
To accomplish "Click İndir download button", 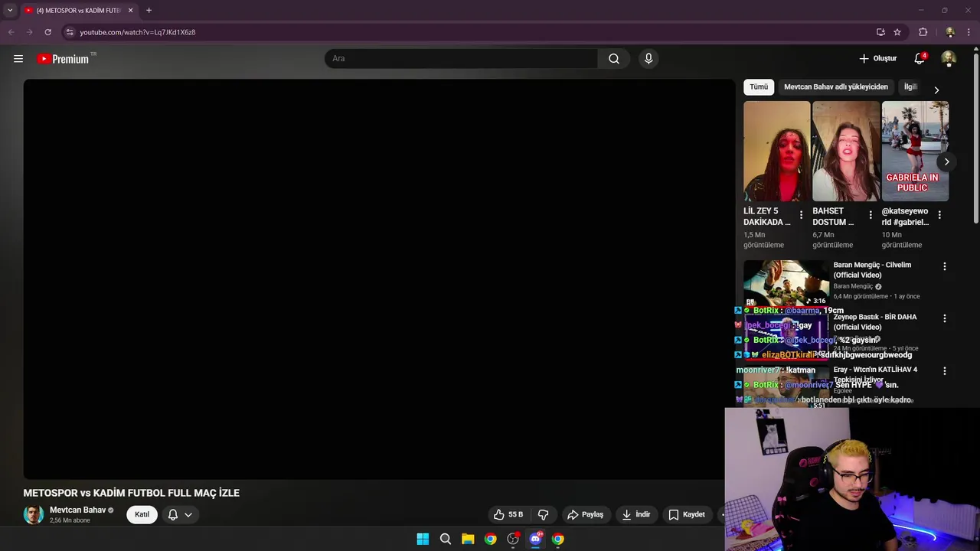I will pyautogui.click(x=636, y=514).
